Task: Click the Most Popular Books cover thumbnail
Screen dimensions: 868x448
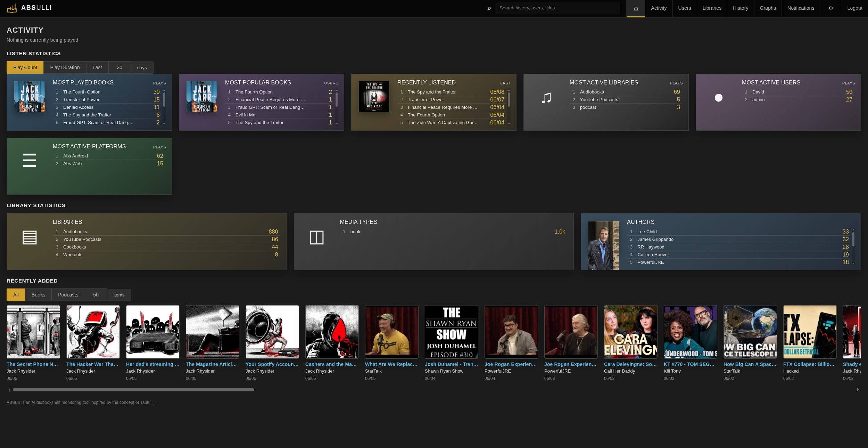Action: pyautogui.click(x=202, y=97)
